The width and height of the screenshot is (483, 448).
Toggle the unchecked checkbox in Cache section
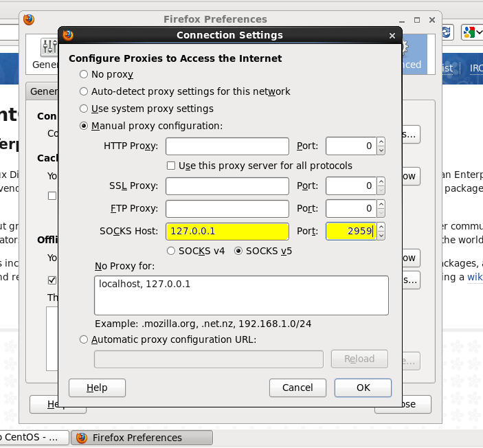(x=52, y=196)
